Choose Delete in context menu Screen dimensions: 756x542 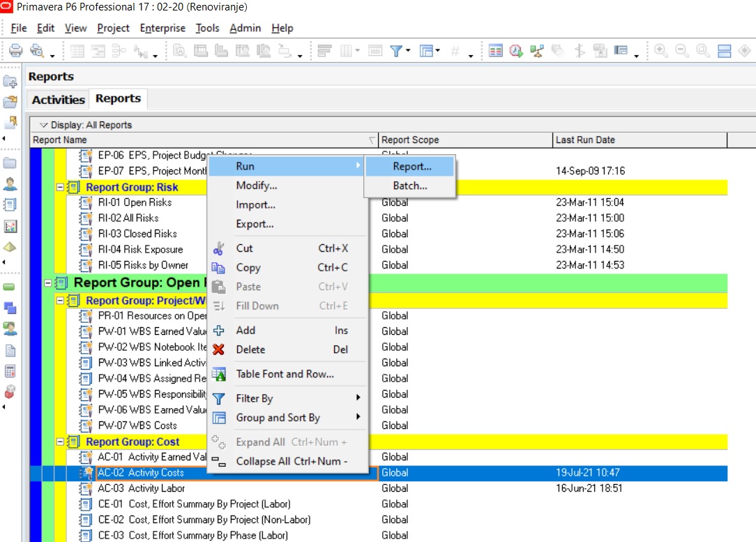pos(288,349)
